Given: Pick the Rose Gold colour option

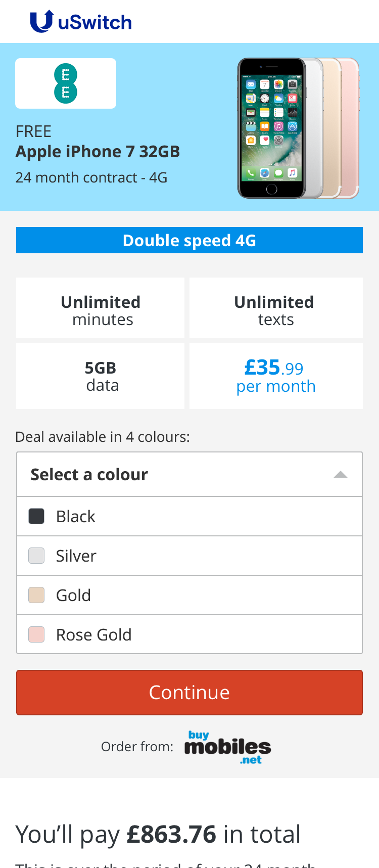Looking at the screenshot, I should coord(189,635).
